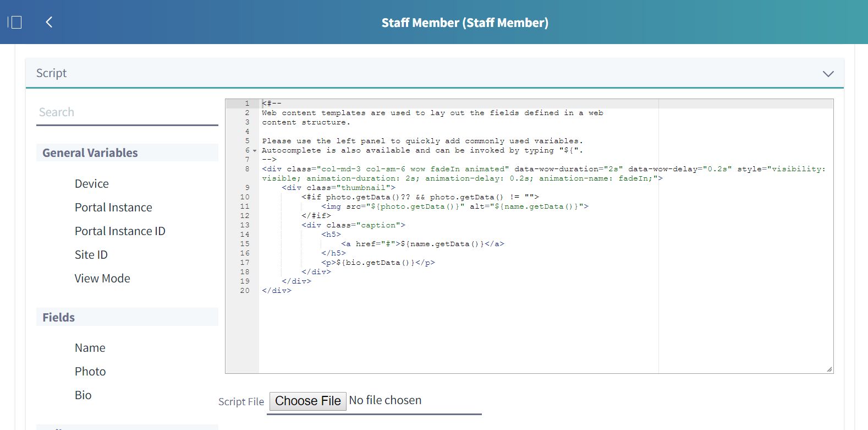The image size is (868, 430).
Task: Insert the Portal Instance ID variable
Action: coord(120,231)
